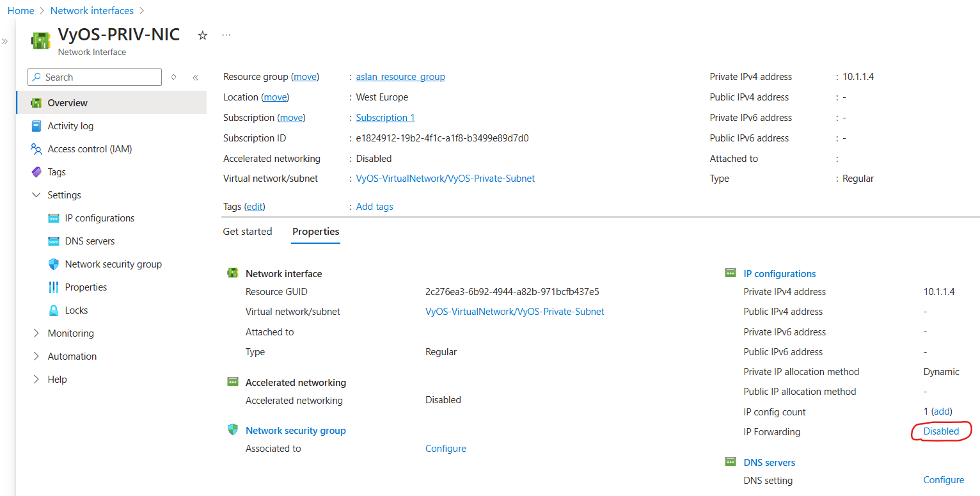The image size is (980, 496).
Task: Click the Network interface icon in Properties
Action: pyautogui.click(x=233, y=272)
